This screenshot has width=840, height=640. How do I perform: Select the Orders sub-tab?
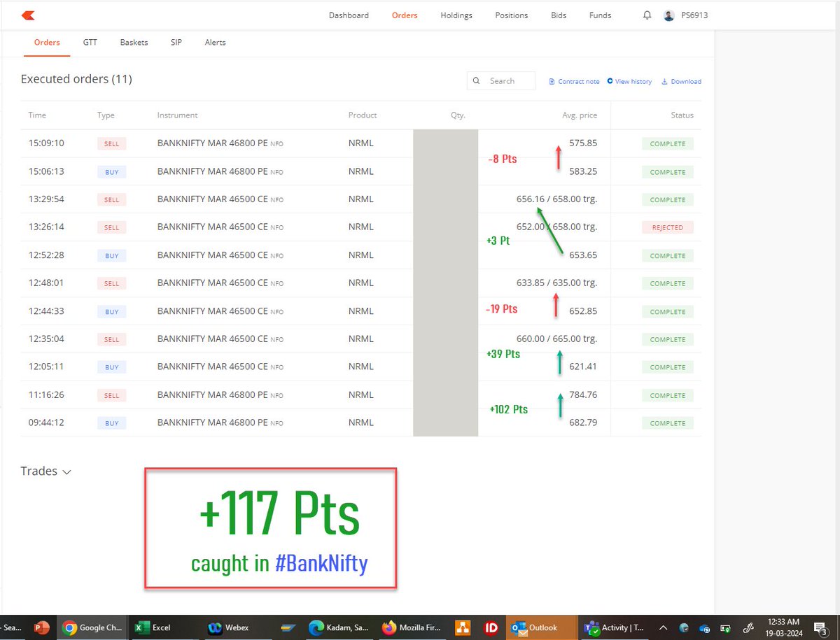pos(47,43)
